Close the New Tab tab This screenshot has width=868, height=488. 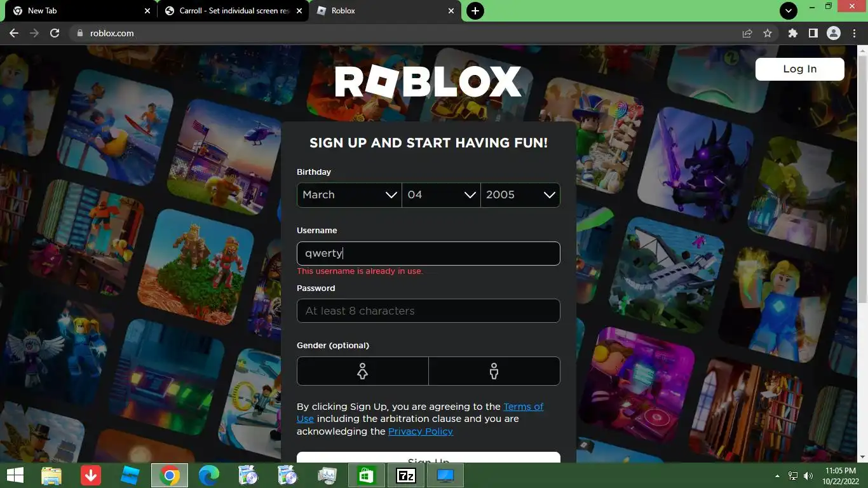click(147, 11)
